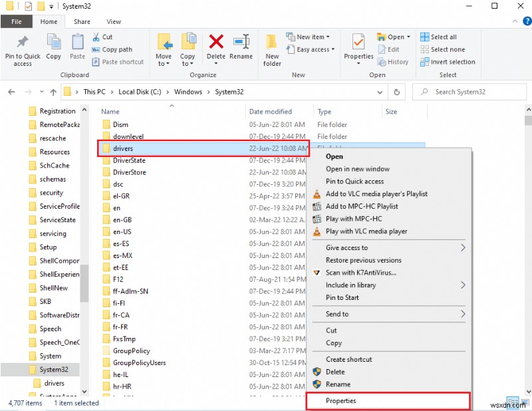Viewport: 532px width, 411px height.
Task: Open Properties from the context menu
Action: click(388, 401)
